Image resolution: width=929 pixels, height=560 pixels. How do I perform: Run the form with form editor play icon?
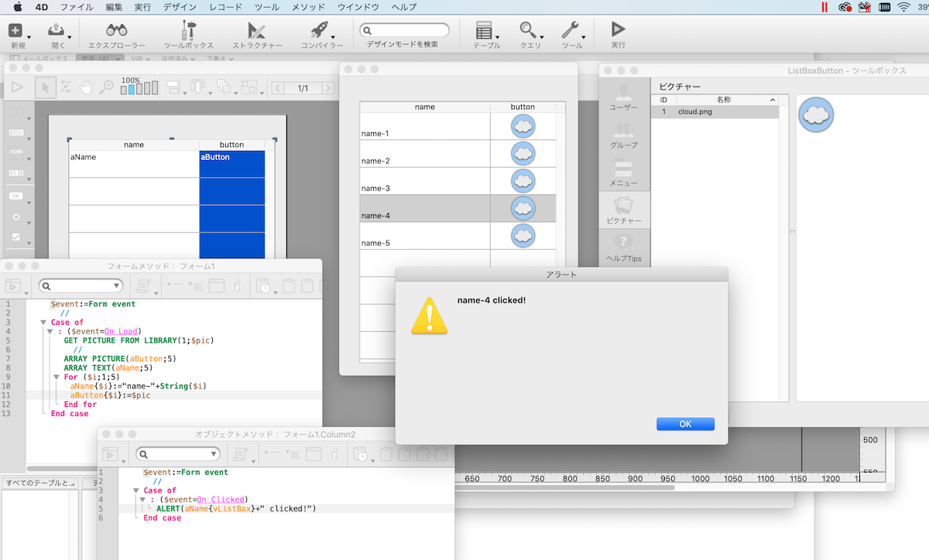click(x=17, y=87)
